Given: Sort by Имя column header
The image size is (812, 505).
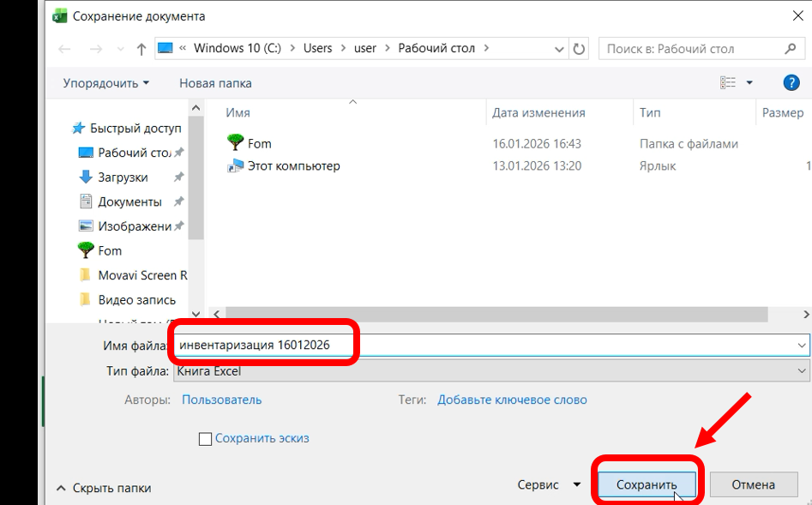Looking at the screenshot, I should pos(238,112).
